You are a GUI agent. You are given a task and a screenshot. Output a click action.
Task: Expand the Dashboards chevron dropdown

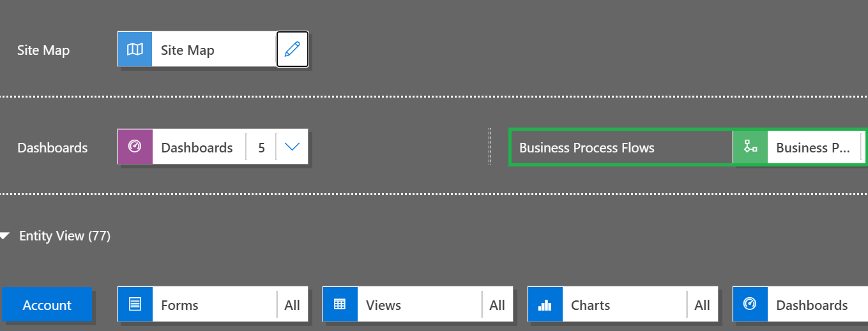point(292,147)
